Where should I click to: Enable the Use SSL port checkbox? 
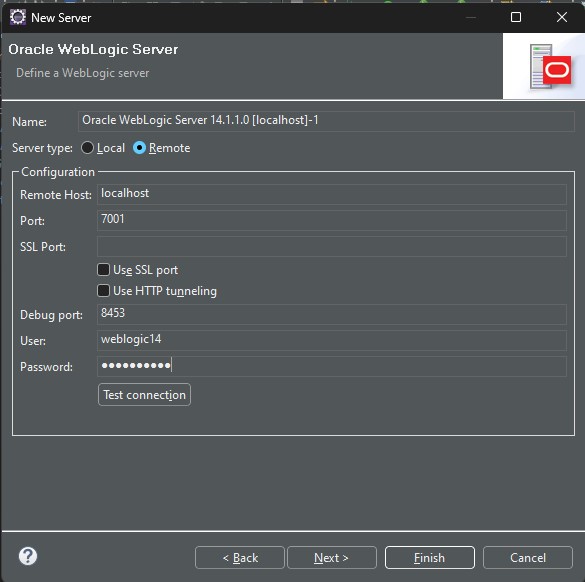pyautogui.click(x=103, y=269)
